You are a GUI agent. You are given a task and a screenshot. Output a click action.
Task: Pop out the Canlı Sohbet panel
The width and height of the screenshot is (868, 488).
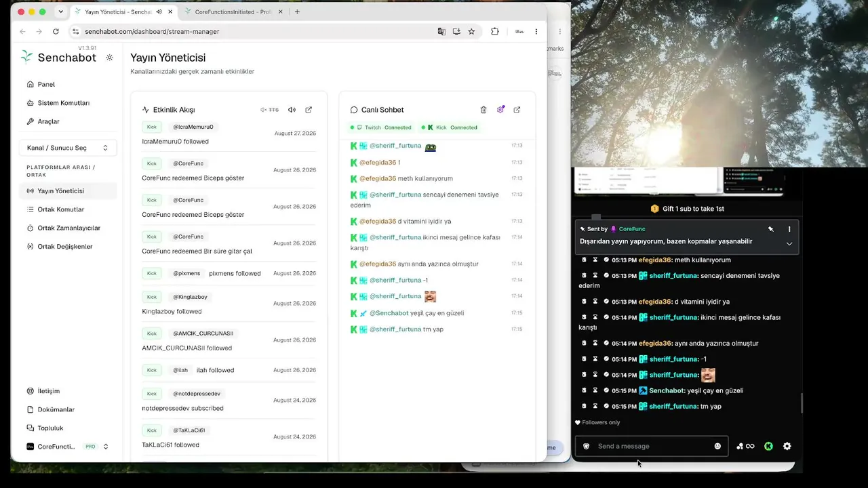pos(517,110)
